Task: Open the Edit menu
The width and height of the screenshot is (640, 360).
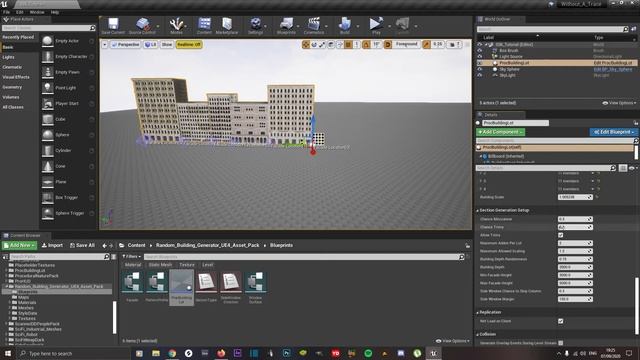Action: coord(19,12)
